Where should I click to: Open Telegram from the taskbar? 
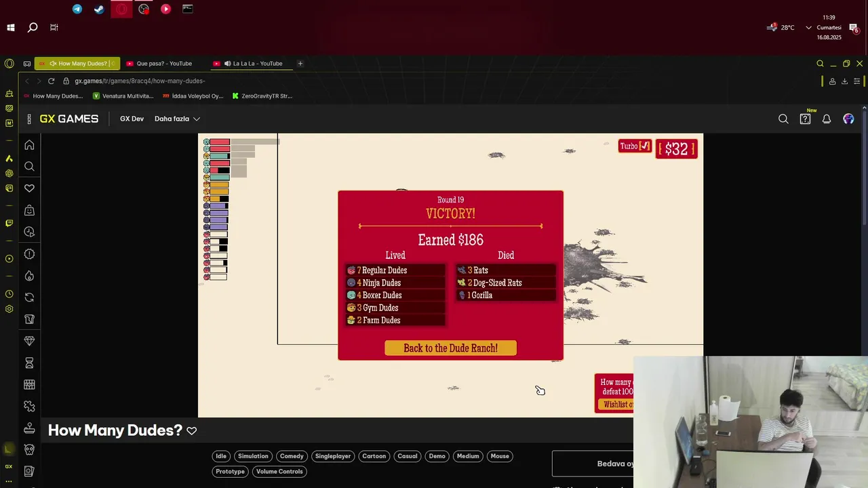point(77,9)
